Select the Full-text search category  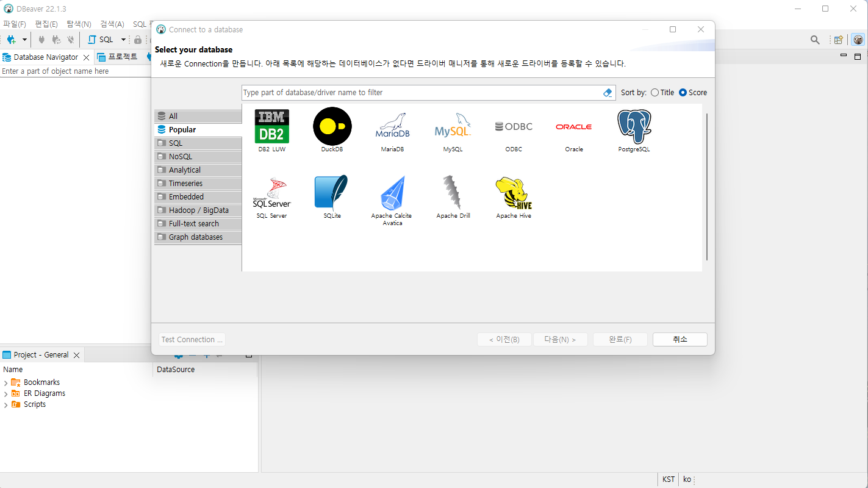tap(198, 224)
